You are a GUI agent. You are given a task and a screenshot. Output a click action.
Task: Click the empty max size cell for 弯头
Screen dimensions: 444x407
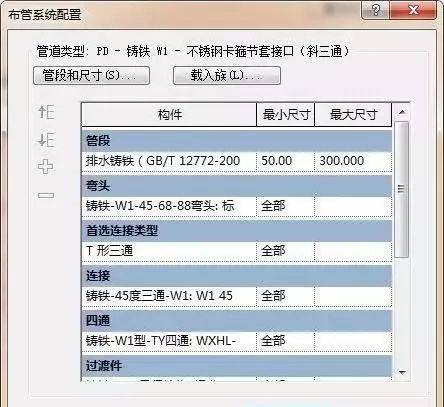coord(353,206)
